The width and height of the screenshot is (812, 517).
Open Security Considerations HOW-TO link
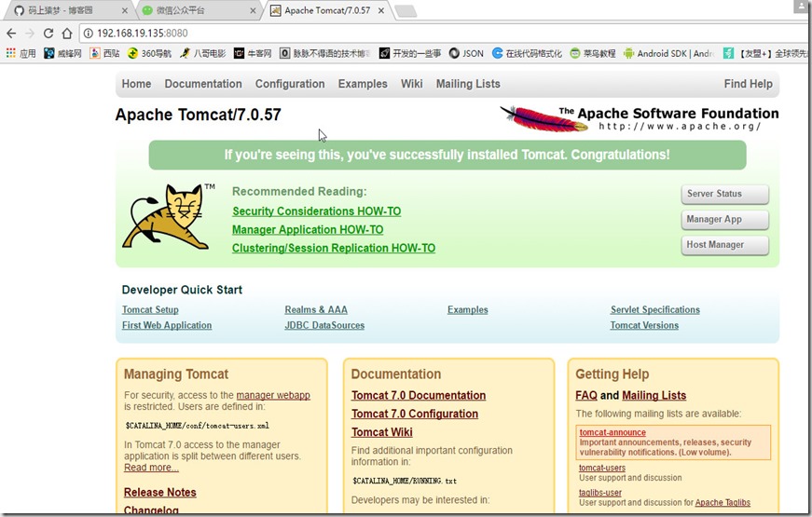coord(316,211)
